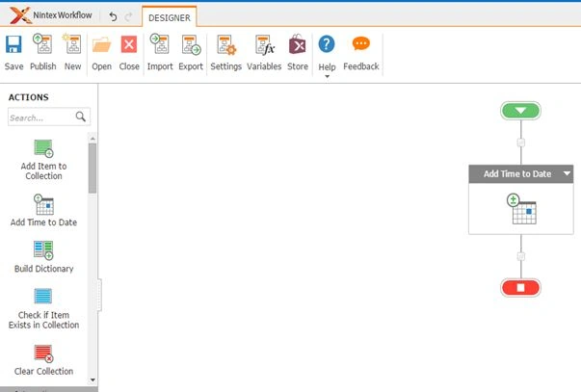This screenshot has width=581, height=392.
Task: Click the green workflow start node
Action: (520, 111)
